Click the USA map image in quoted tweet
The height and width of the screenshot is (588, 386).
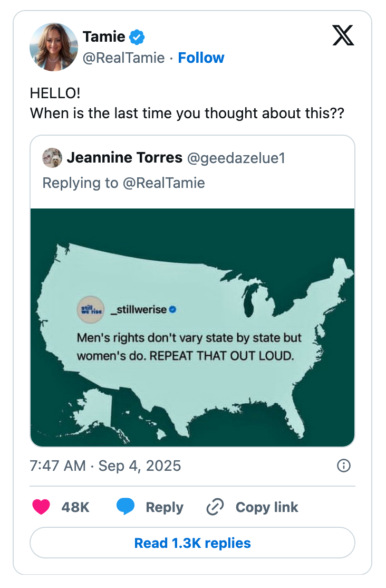(x=192, y=326)
